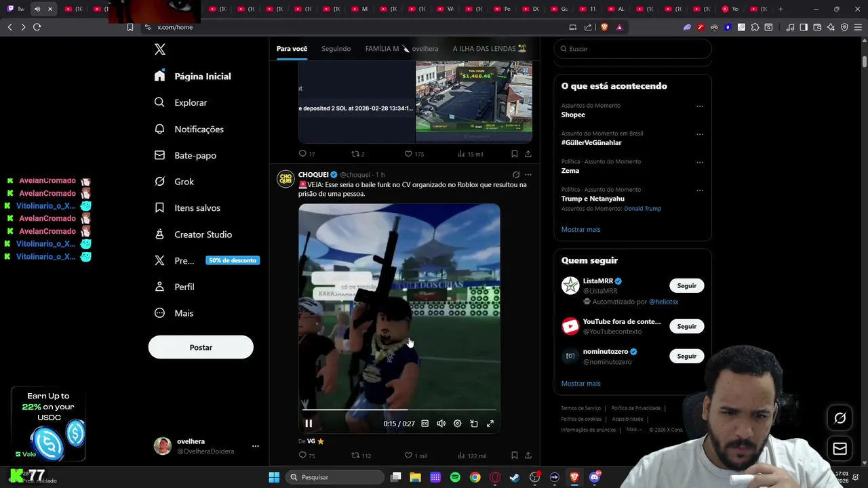Open Brave main menu hamburger
Screen dimensions: 868x488
coord(858,27)
